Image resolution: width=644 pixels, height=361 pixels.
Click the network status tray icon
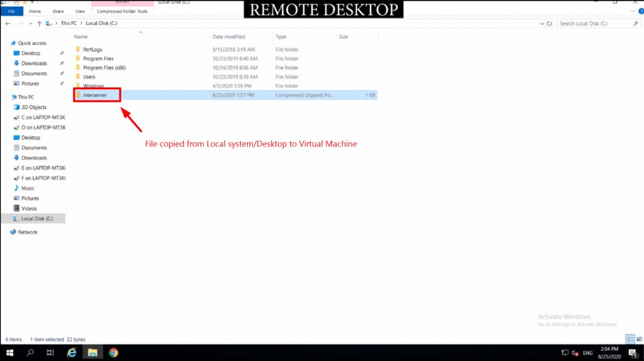(565, 353)
